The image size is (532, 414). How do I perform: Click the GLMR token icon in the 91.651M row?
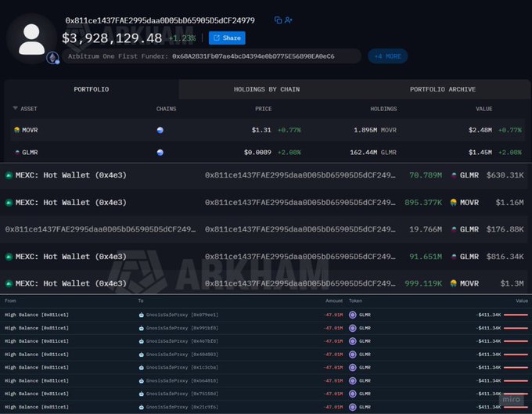coord(454,257)
